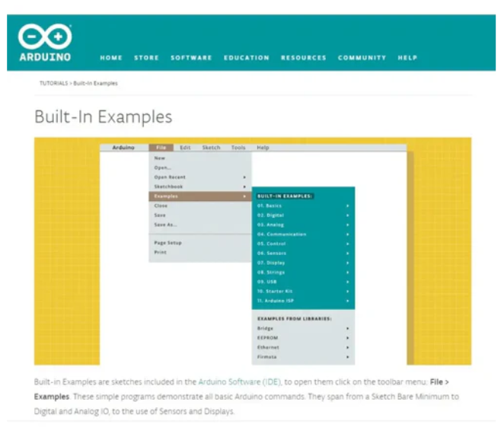Viewport: 504px width, 434px height.
Task: Follow the TUTORIALS breadcrumb link
Action: [54, 82]
